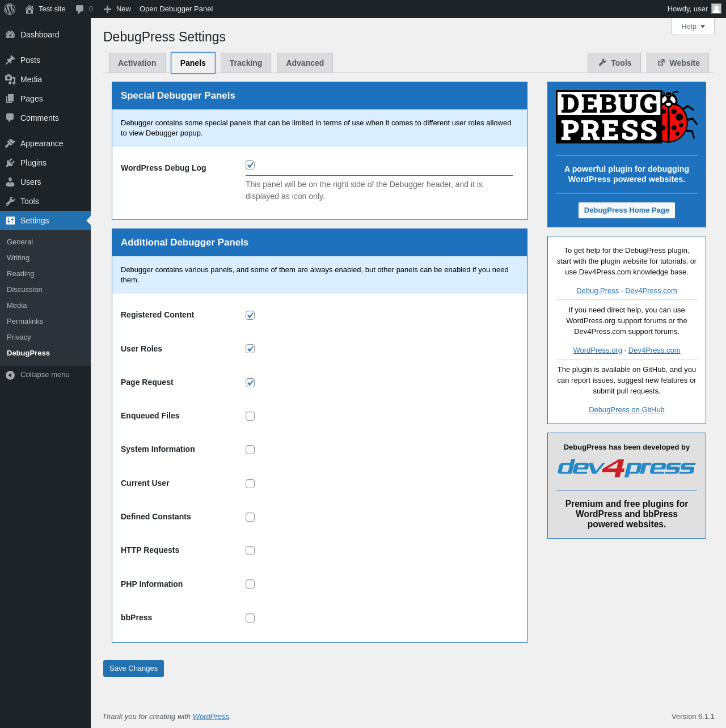Uncheck the User Roles checkbox
The image size is (726, 728).
pos(250,349)
